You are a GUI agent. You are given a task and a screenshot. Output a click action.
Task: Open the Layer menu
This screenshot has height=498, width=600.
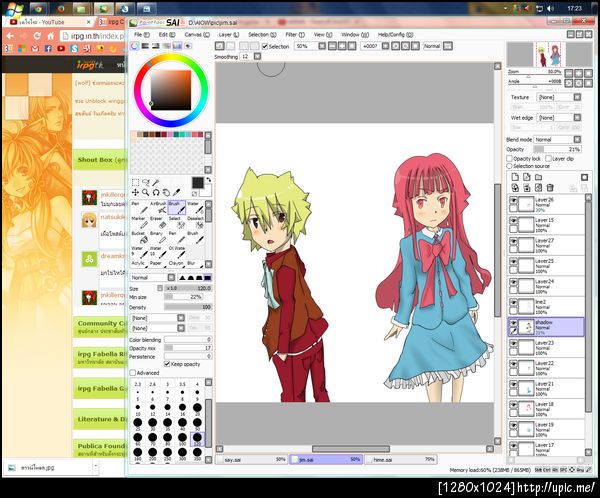229,34
